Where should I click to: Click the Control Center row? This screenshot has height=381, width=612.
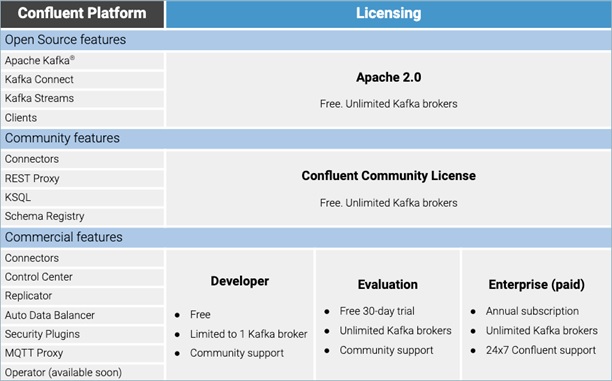[82, 277]
